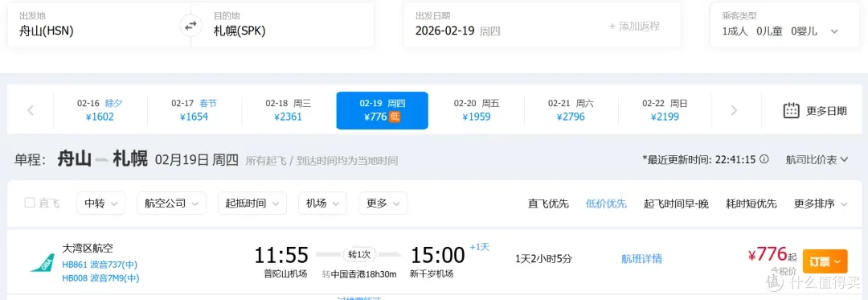Click the 新千岁机场 arrival airport
Viewport: 868px width, 300px height.
[x=432, y=274]
